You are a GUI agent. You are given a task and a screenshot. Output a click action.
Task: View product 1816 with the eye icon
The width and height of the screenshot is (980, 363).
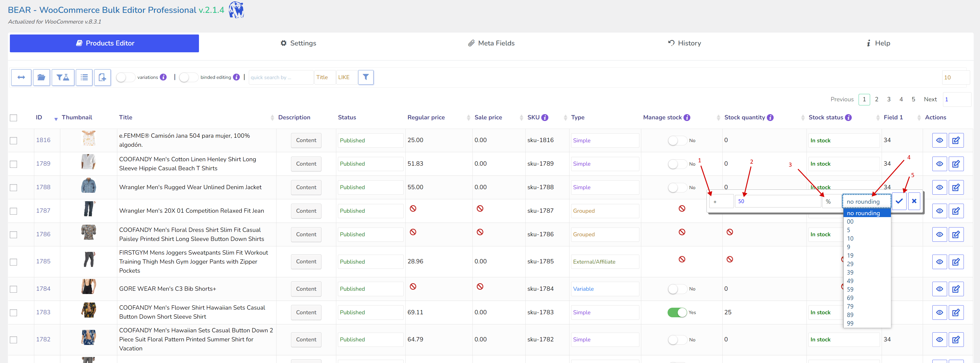tap(939, 140)
